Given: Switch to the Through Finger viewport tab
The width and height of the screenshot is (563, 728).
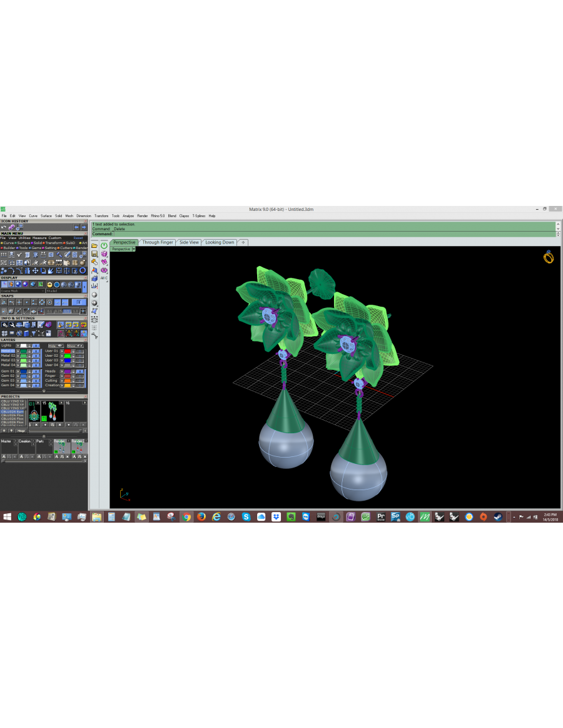Looking at the screenshot, I should click(158, 242).
